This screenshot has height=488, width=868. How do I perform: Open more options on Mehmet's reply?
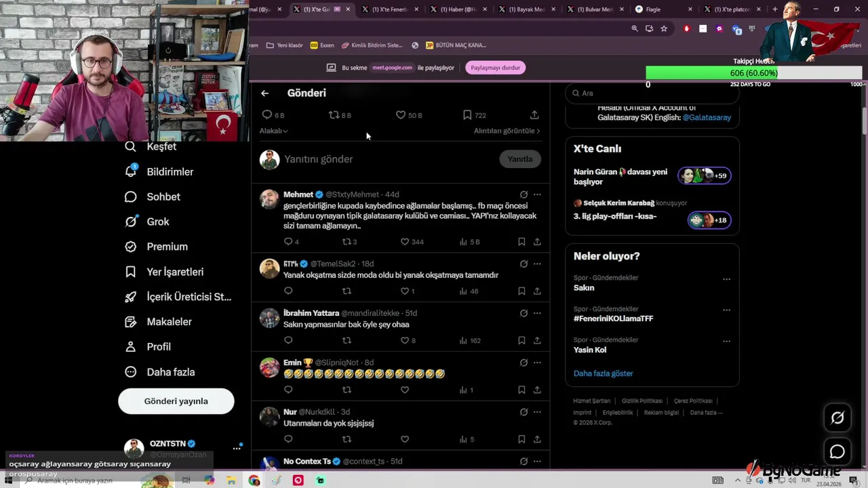[537, 195]
